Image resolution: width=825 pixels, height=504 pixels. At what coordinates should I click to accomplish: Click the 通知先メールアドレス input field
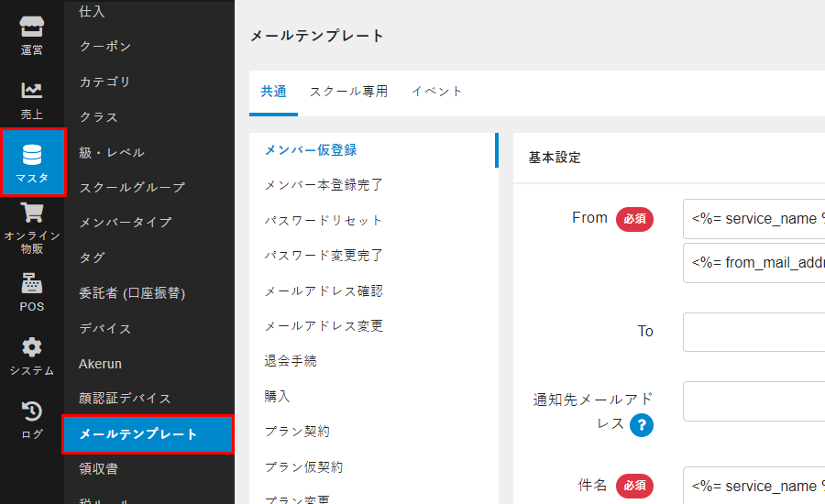(753, 401)
